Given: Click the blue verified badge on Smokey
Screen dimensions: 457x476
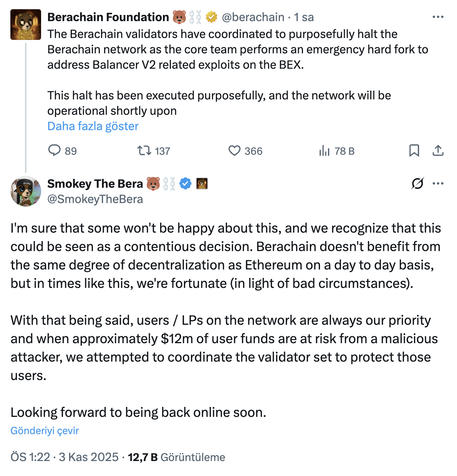Looking at the screenshot, I should click(185, 184).
